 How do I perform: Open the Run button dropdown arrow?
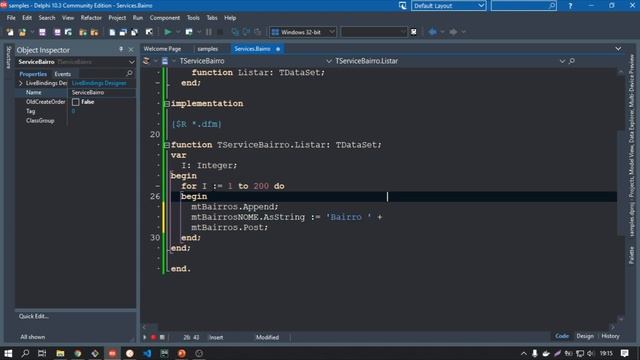(x=178, y=32)
